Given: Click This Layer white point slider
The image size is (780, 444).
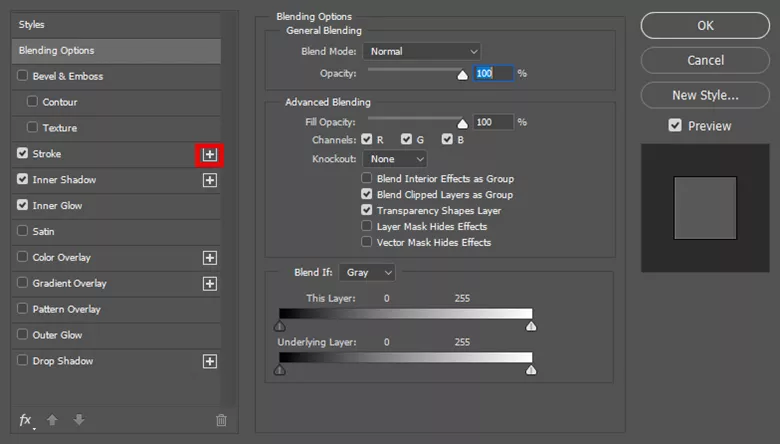Looking at the screenshot, I should click(x=531, y=326).
